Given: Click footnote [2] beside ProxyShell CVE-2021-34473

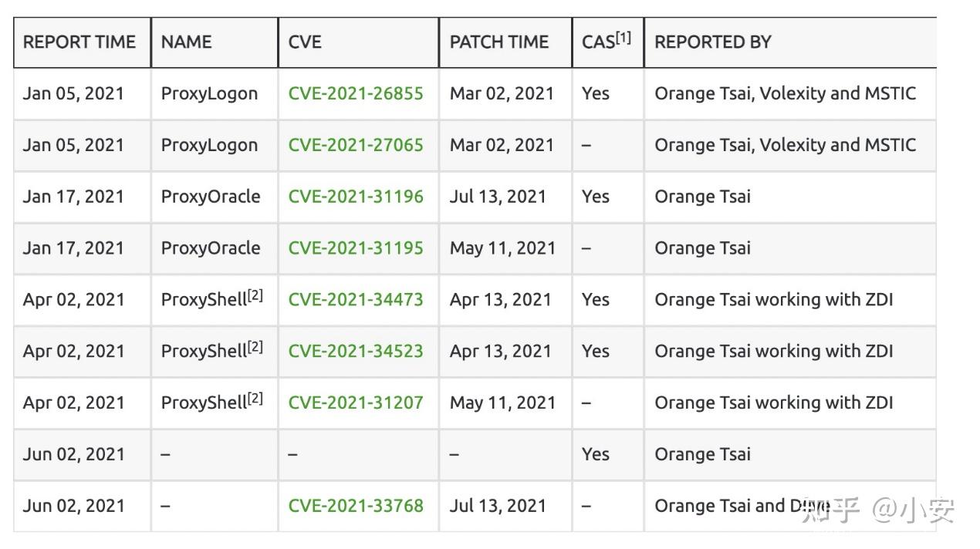Looking at the screenshot, I should click(255, 295).
